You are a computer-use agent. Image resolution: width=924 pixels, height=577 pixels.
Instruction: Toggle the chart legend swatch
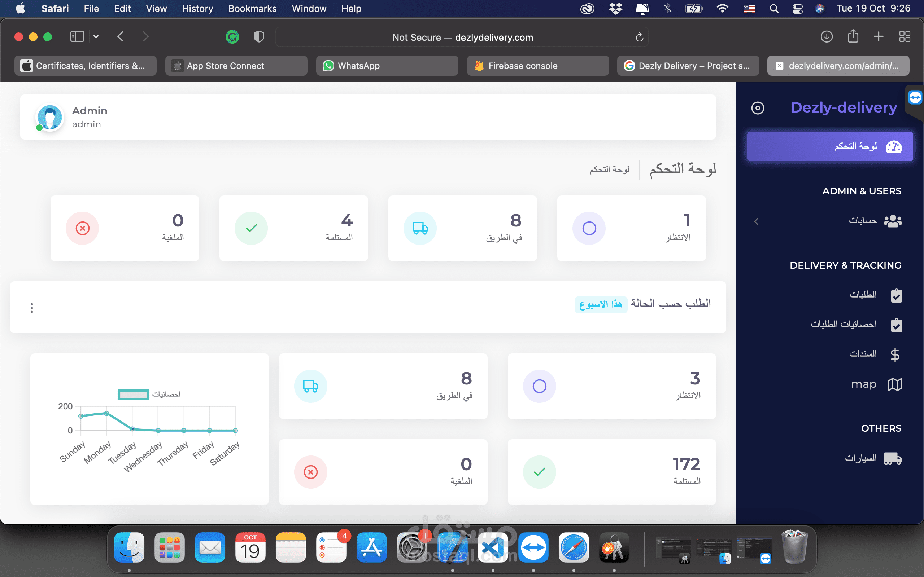pos(133,395)
